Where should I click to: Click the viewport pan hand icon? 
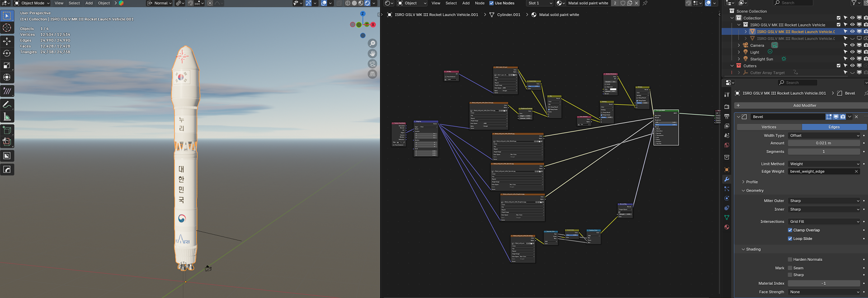372,54
